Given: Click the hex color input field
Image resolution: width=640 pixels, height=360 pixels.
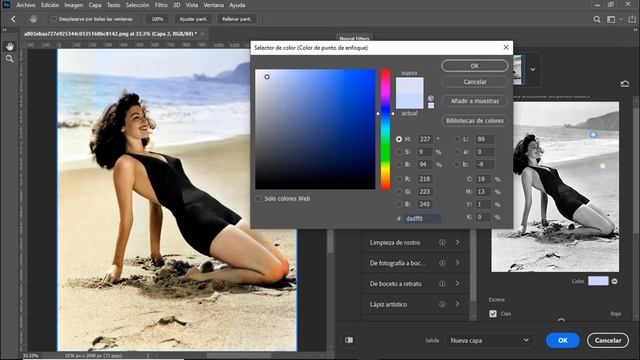Looking at the screenshot, I should click(422, 218).
